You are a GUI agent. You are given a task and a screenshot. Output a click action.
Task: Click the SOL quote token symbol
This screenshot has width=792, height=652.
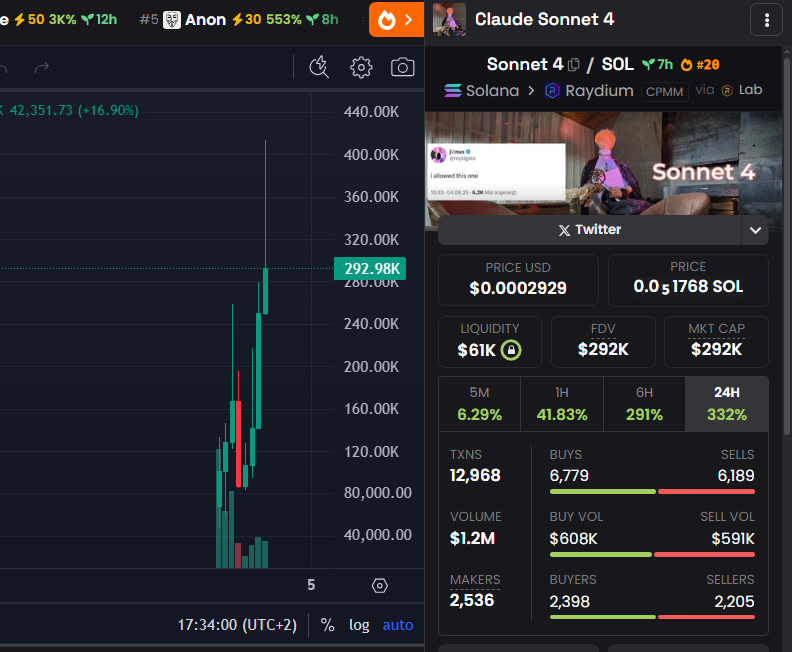point(617,64)
